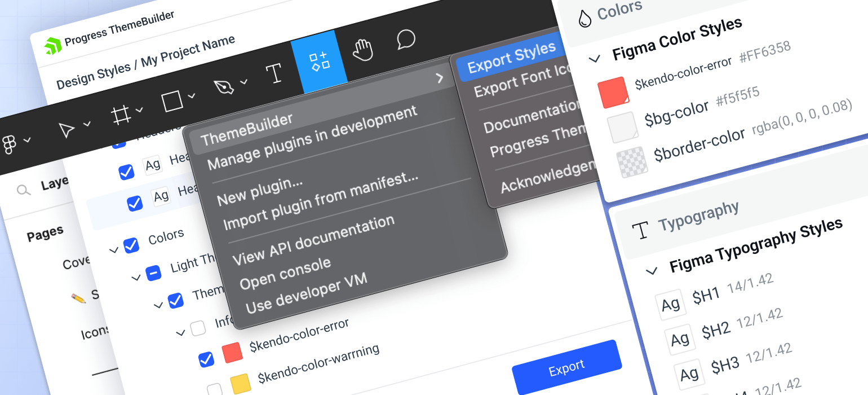
Task: Open the Resources plugins tool
Action: tap(319, 61)
